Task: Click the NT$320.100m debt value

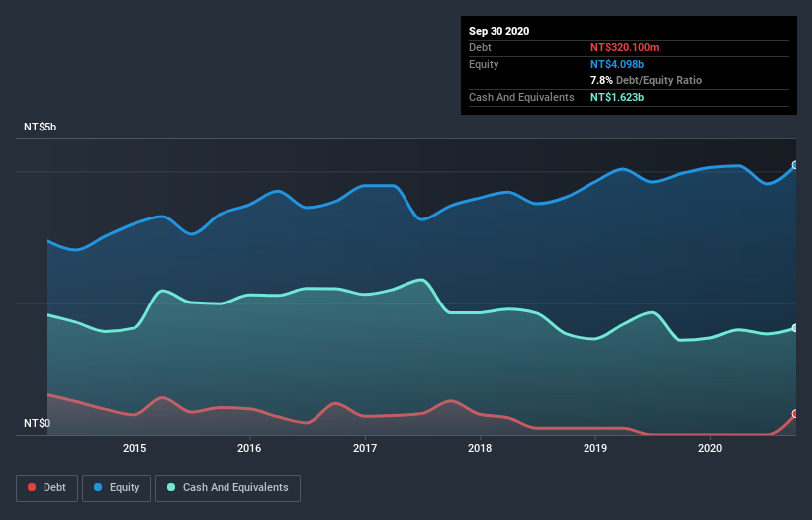Action: (624, 47)
